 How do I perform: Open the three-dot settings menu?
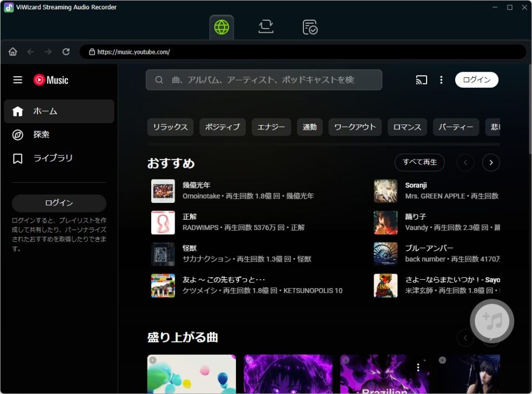pyautogui.click(x=441, y=80)
